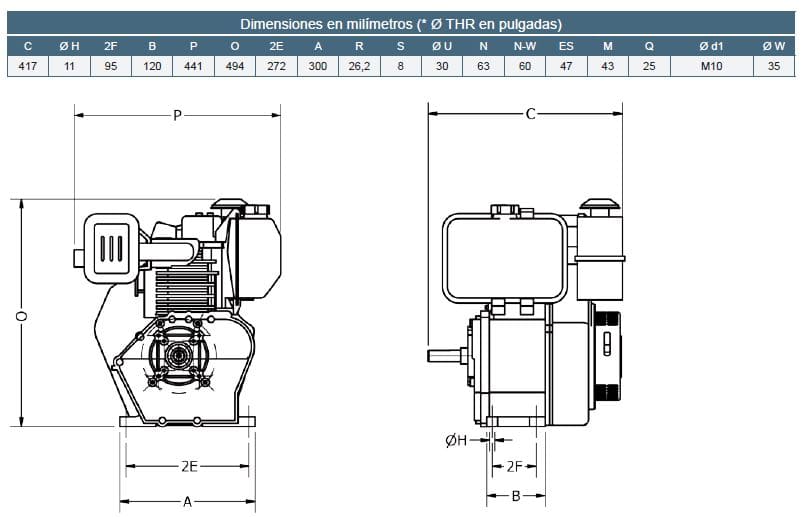Viewport: 809px width, 517px height.
Task: Click the '2E' dimension label under front view
Action: [189, 466]
